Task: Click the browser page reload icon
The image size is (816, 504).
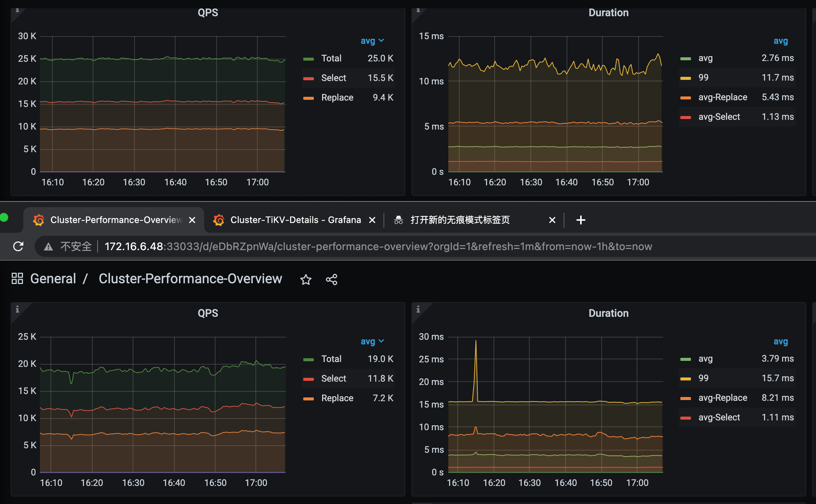Action: pos(18,246)
